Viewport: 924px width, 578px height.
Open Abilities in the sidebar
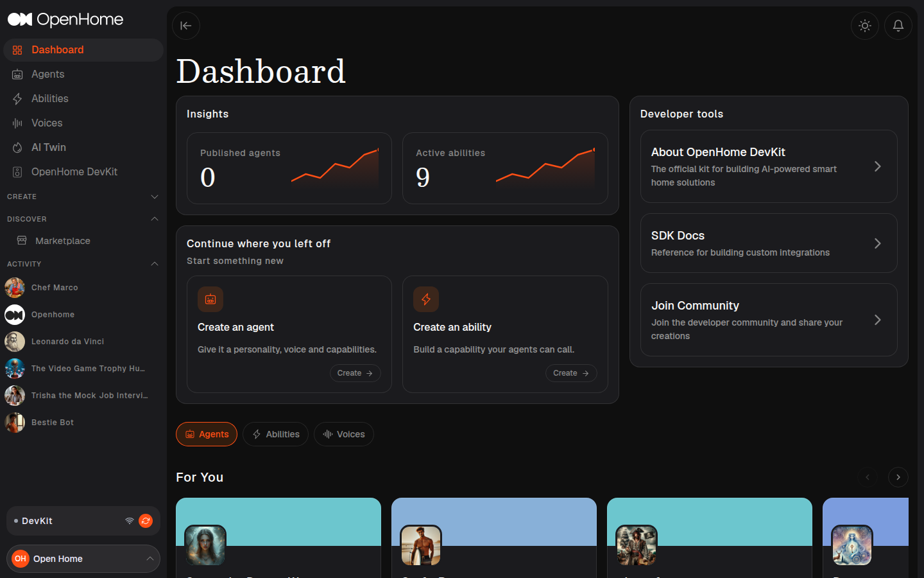83,99
